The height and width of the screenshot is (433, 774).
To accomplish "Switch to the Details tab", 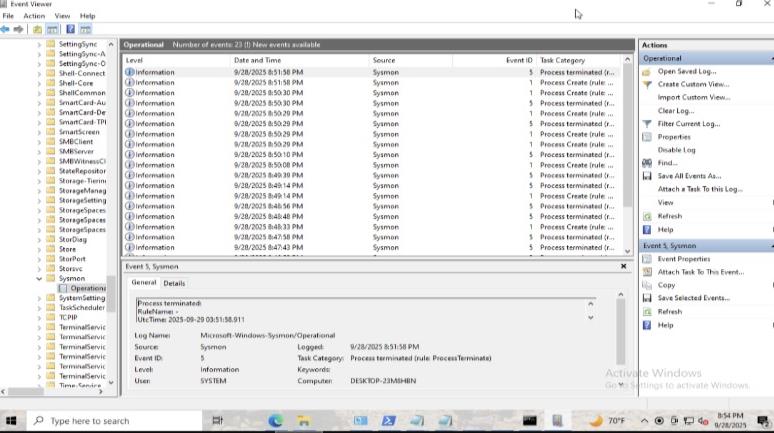I will (x=174, y=283).
